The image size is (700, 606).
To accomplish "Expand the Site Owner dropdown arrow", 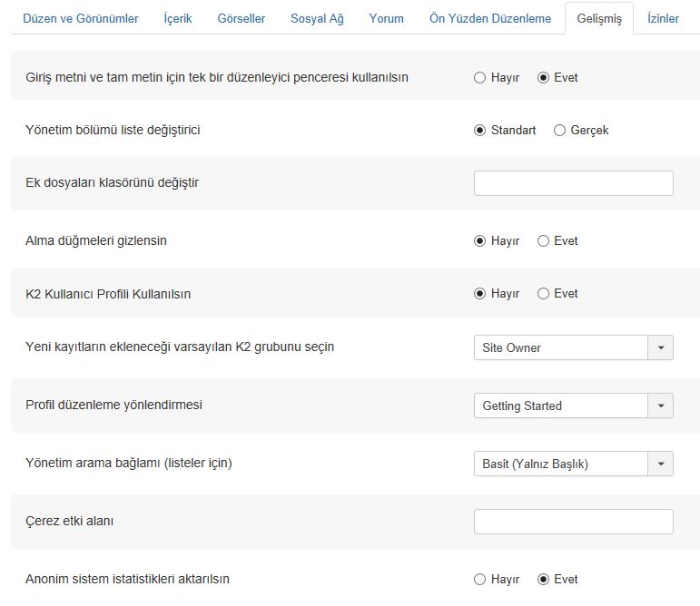I will (x=661, y=347).
